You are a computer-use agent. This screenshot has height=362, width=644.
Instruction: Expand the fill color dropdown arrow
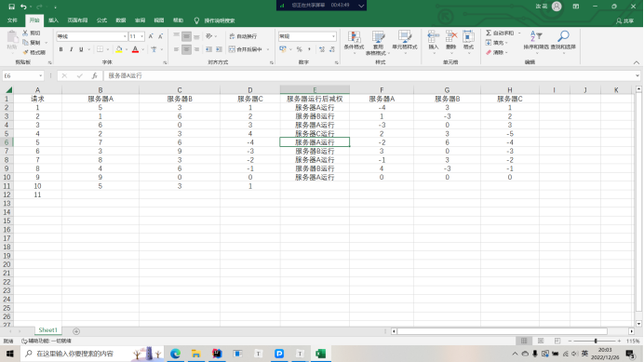[127, 49]
